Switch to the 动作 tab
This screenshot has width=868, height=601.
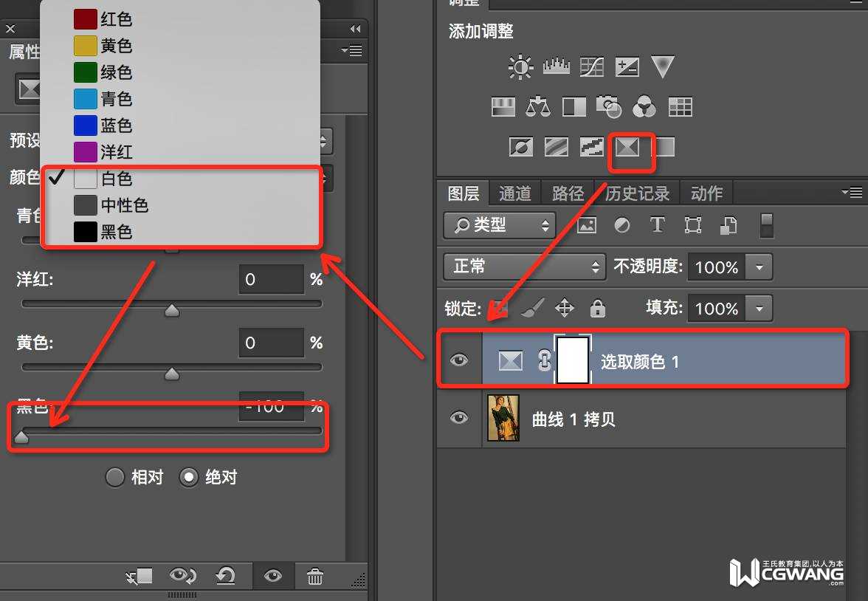[706, 193]
